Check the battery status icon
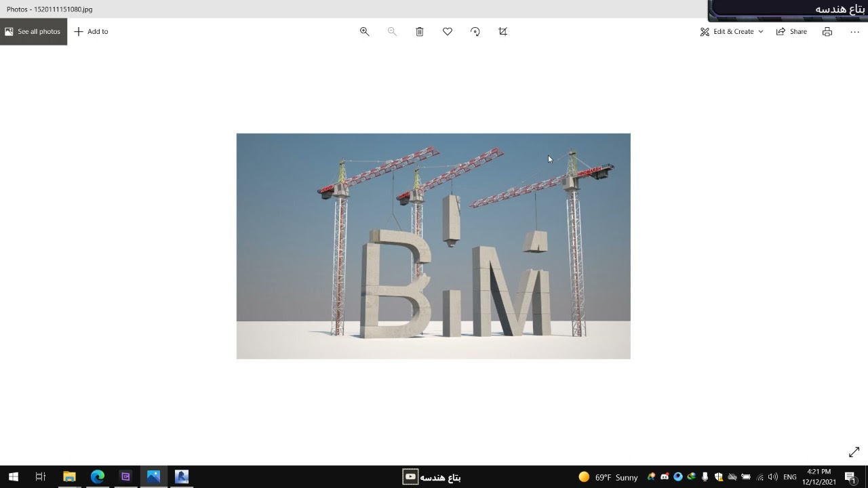The image size is (868, 488). click(x=746, y=476)
